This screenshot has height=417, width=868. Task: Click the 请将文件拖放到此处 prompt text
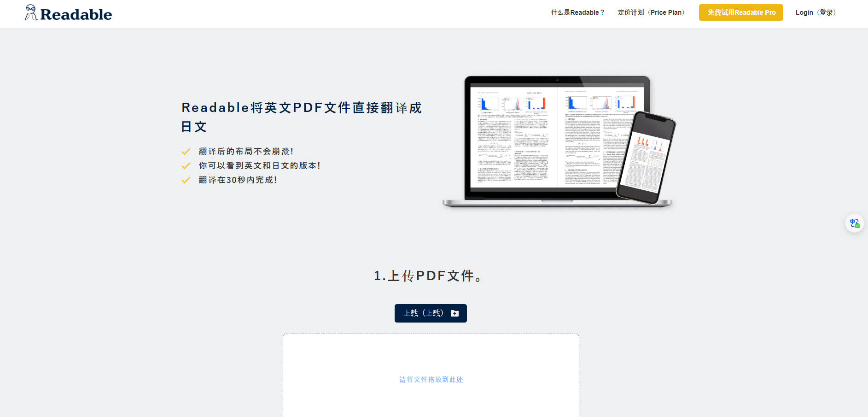(x=431, y=380)
